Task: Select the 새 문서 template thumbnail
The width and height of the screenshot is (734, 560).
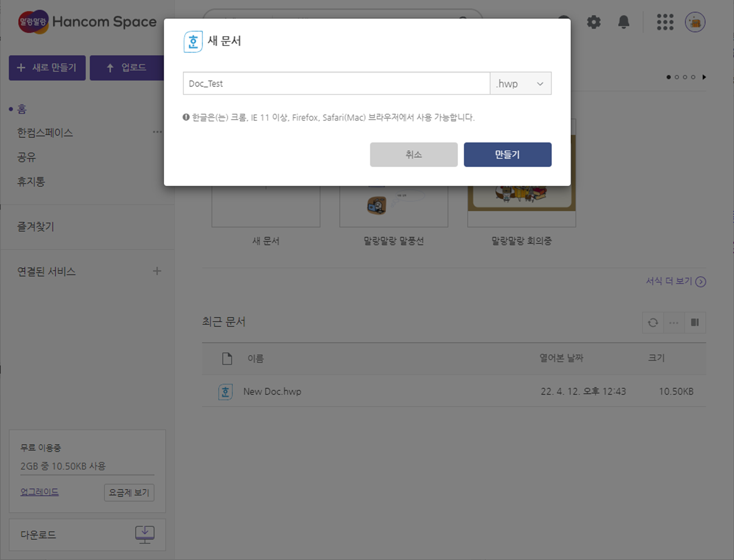Action: (x=266, y=206)
